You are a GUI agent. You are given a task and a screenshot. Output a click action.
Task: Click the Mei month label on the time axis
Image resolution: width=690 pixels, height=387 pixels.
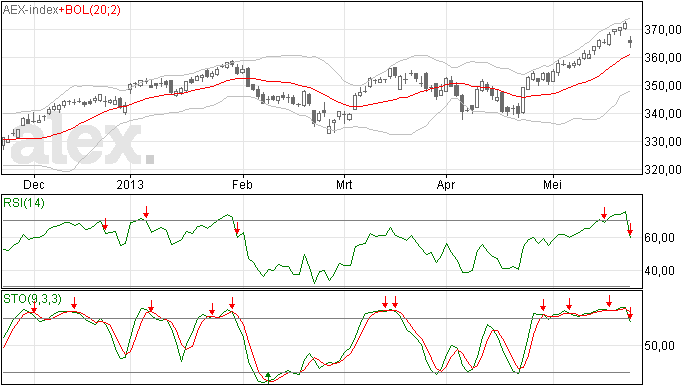[552, 184]
